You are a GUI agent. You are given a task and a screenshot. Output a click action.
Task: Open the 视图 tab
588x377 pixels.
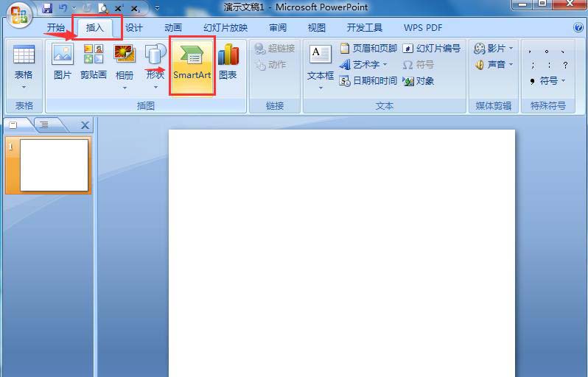(x=317, y=28)
